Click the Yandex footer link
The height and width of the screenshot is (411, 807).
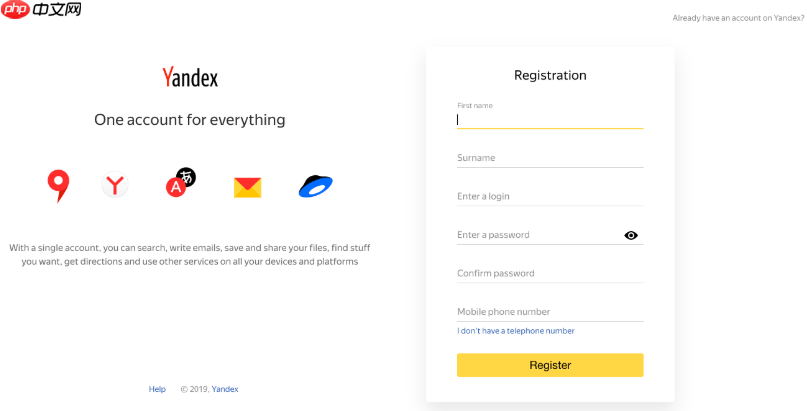point(225,389)
